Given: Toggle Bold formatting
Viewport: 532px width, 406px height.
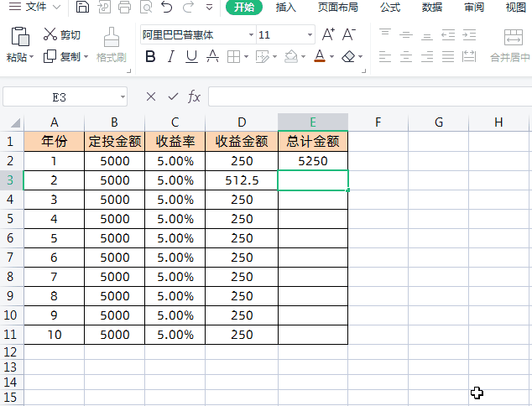Looking at the screenshot, I should click(150, 57).
